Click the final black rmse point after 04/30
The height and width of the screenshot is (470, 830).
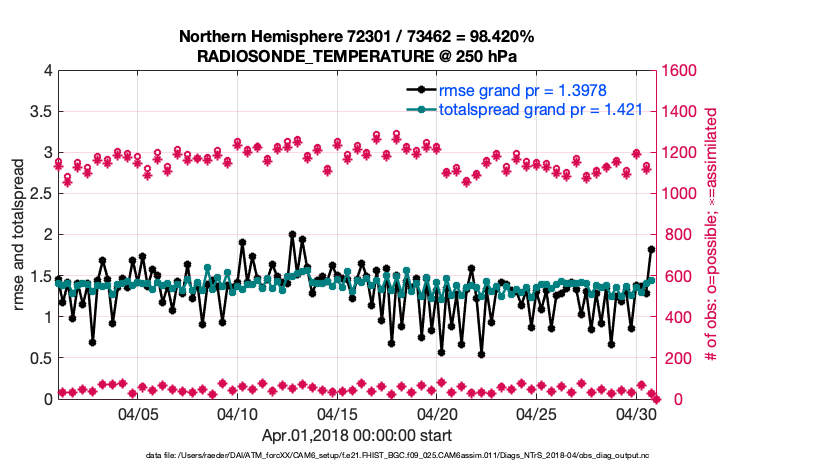pos(651,249)
